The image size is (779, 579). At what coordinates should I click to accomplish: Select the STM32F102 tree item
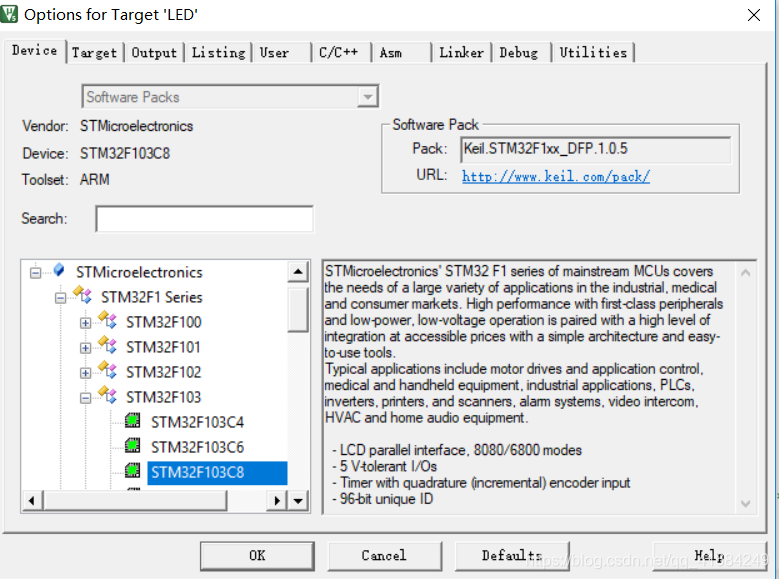click(x=163, y=372)
